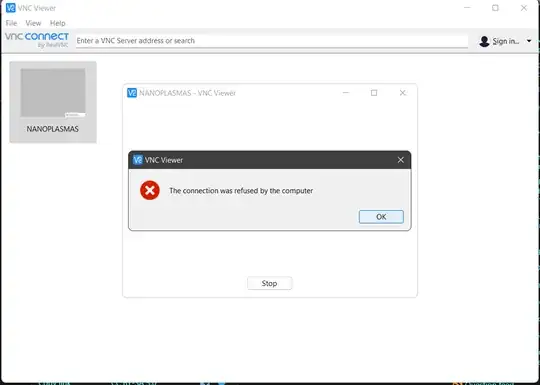Click VNC icon in NANOPLASMAS window title bar

pos(132,93)
